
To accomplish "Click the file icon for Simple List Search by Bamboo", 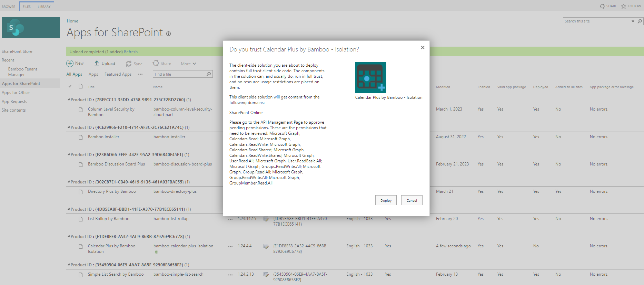I will 81,275.
